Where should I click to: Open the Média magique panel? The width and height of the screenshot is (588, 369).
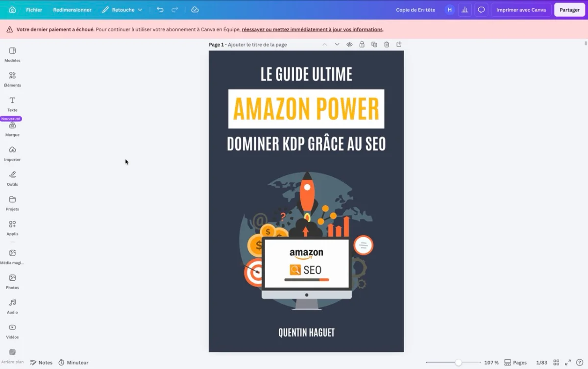(x=12, y=257)
